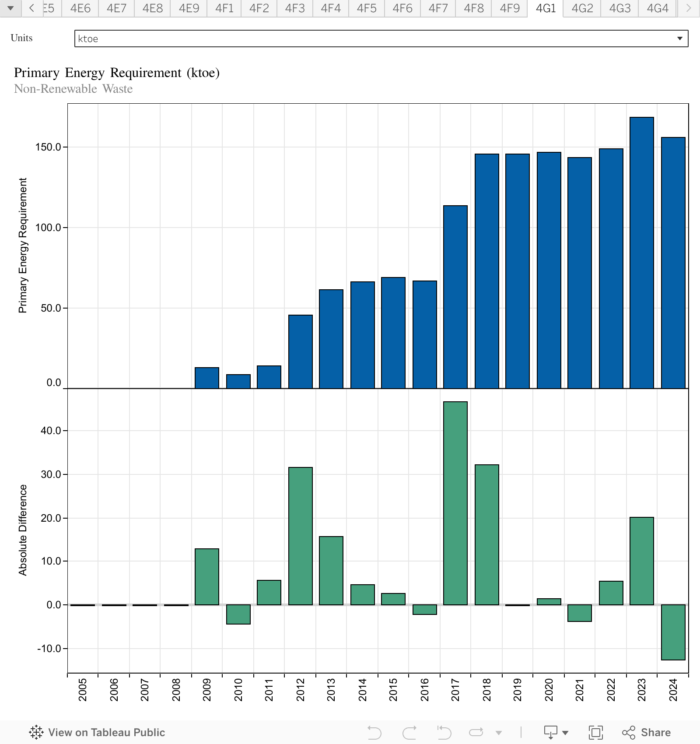Select the 4E8 tab

(x=152, y=8)
